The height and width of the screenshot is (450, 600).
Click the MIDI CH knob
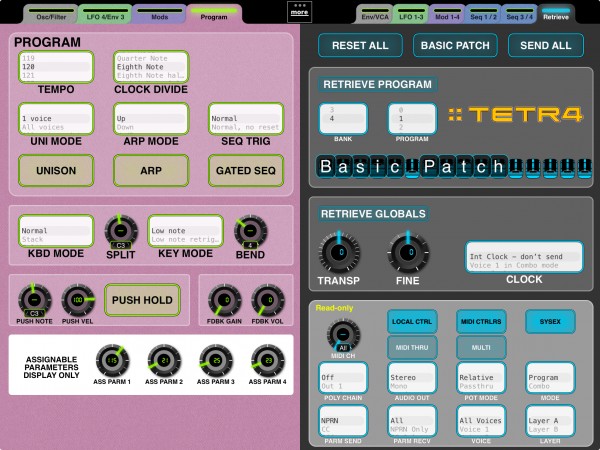click(x=343, y=336)
